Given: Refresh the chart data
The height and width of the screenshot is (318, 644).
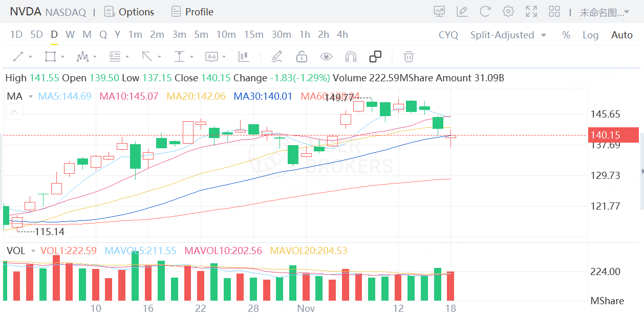Looking at the screenshot, I should click(485, 11).
